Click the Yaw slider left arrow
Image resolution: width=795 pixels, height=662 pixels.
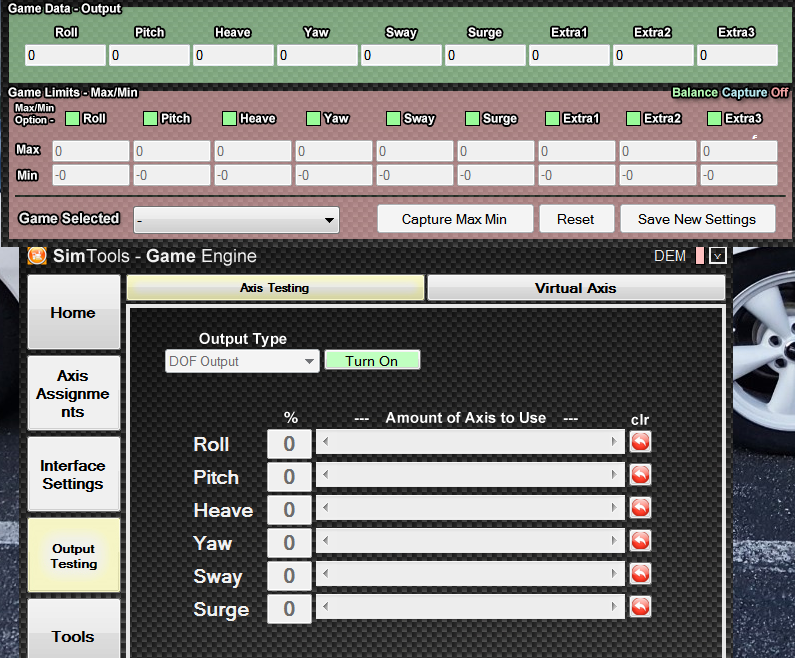326,540
